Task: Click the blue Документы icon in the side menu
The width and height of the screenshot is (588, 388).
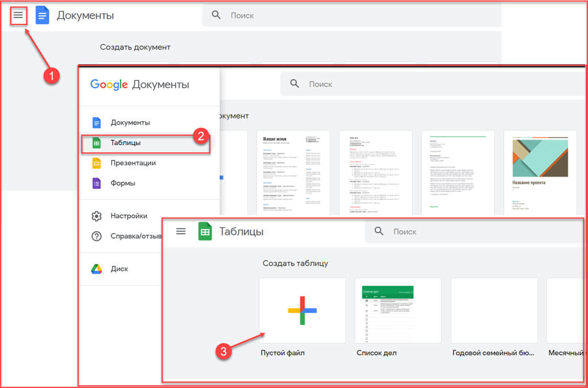Action: [97, 123]
